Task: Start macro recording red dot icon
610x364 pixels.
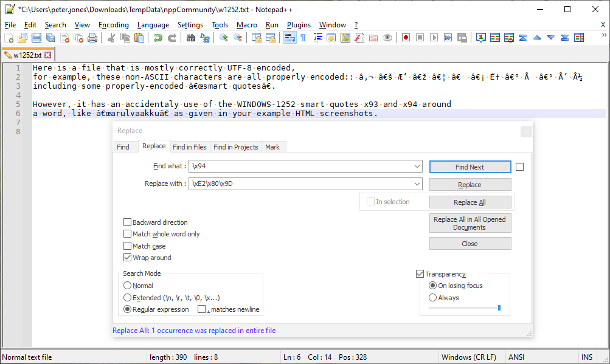Action: click(x=406, y=38)
